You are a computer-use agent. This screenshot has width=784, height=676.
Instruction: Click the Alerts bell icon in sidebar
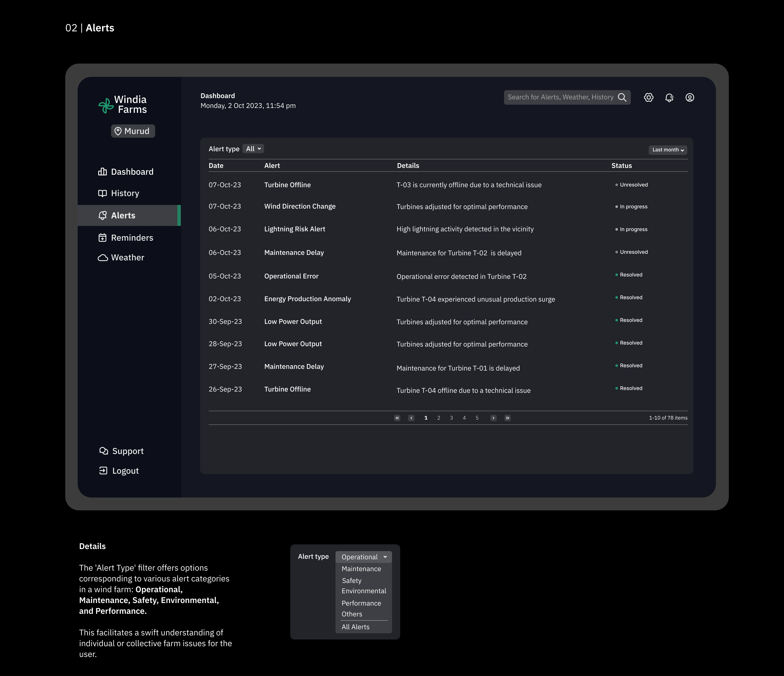[x=102, y=215]
